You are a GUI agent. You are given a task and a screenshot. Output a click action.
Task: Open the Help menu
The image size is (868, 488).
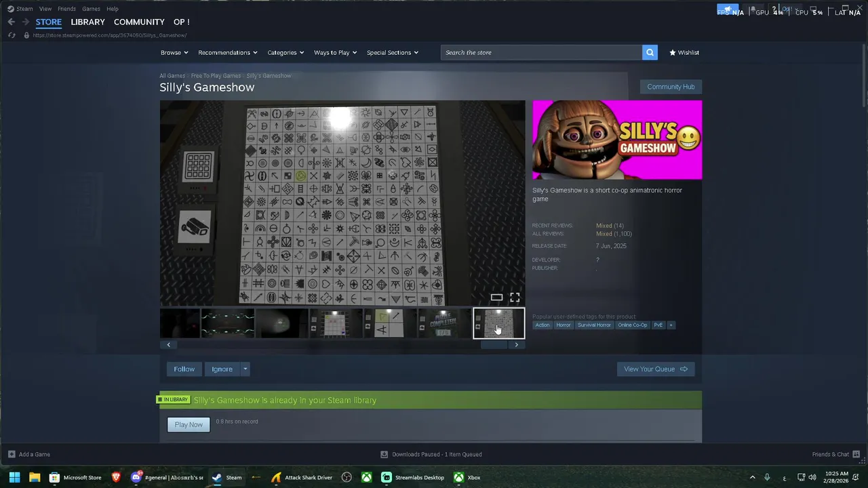click(113, 9)
